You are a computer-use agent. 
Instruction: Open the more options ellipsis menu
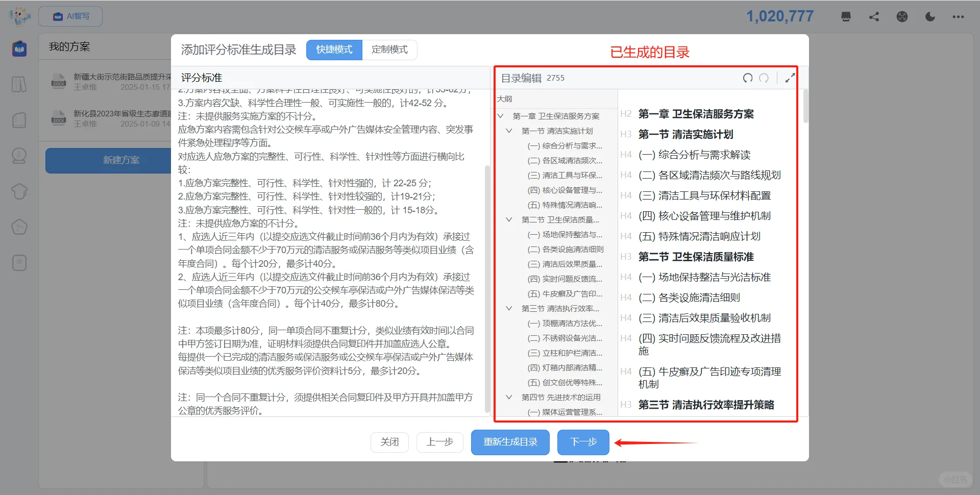[958, 16]
